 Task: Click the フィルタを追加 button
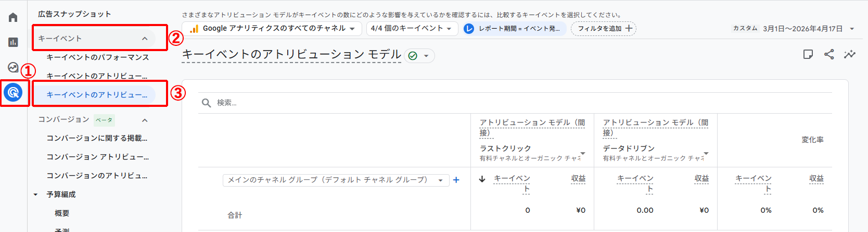point(604,29)
